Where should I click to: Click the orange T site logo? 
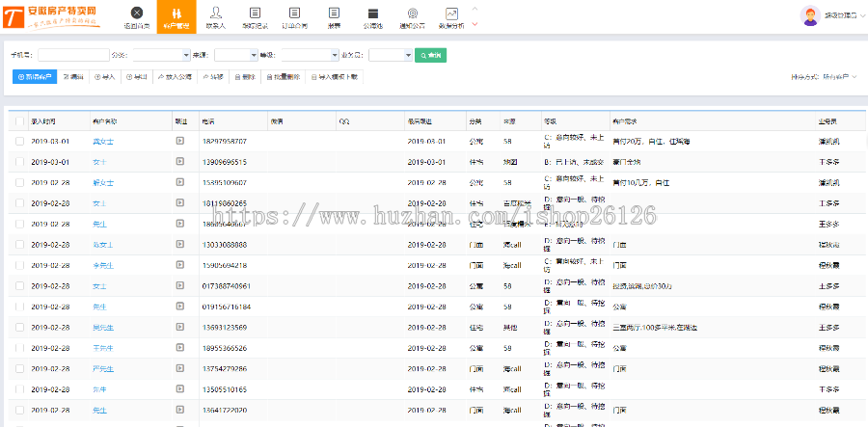(14, 16)
